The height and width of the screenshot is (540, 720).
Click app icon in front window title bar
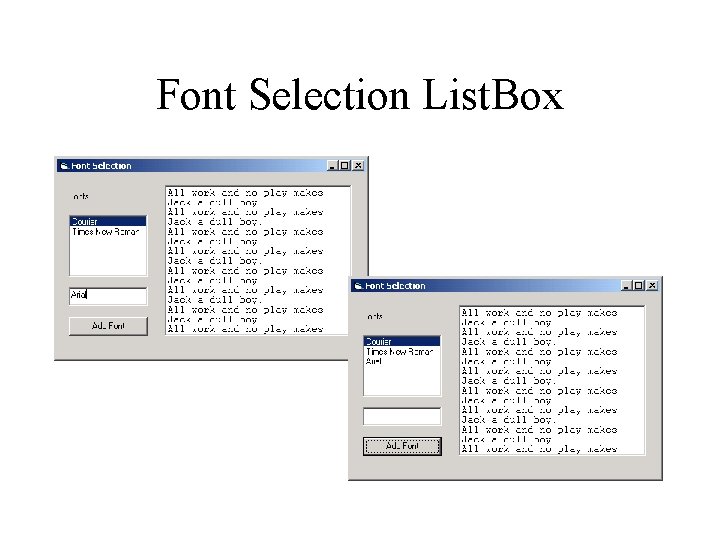click(358, 286)
